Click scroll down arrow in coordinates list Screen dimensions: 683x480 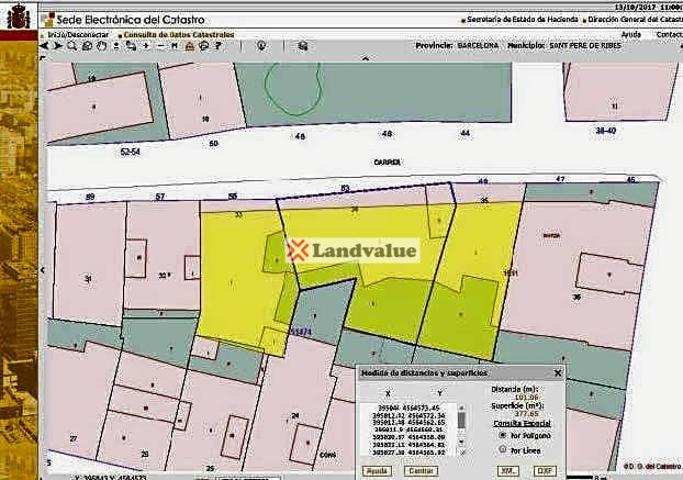461,441
